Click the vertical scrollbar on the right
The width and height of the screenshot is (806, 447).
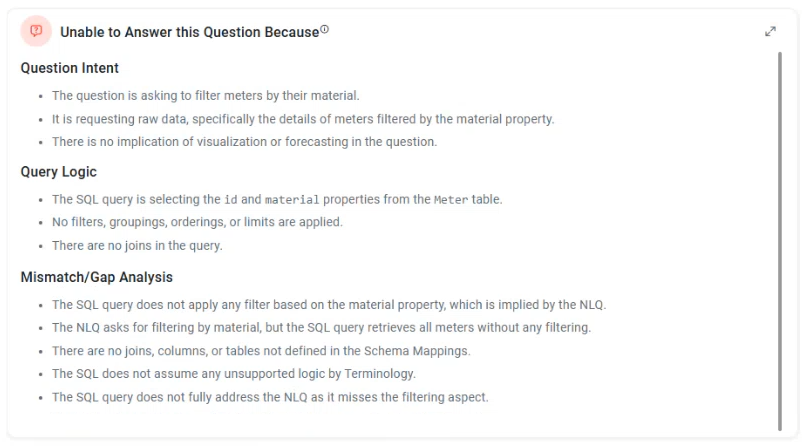click(x=780, y=240)
